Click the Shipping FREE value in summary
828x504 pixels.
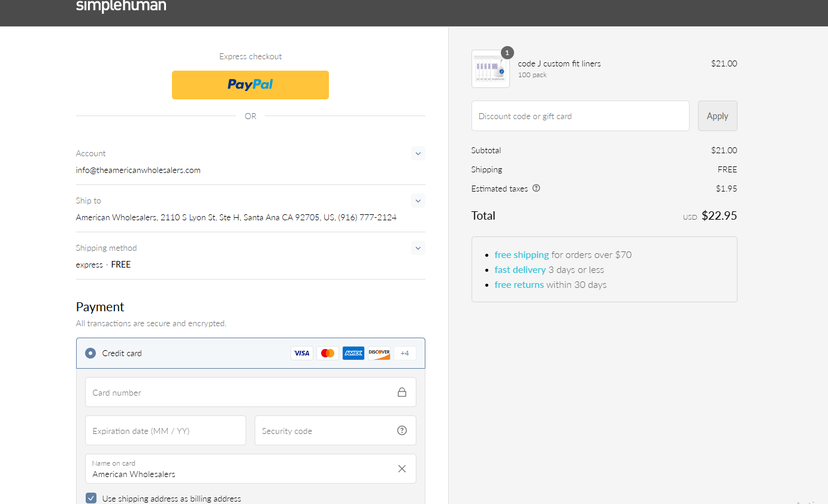(727, 169)
